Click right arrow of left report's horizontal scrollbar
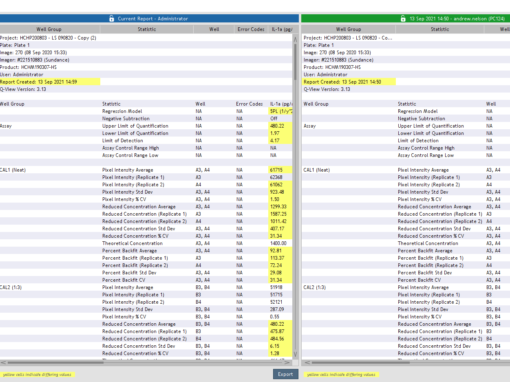Viewport: 510px width, 382px height. click(288, 362)
